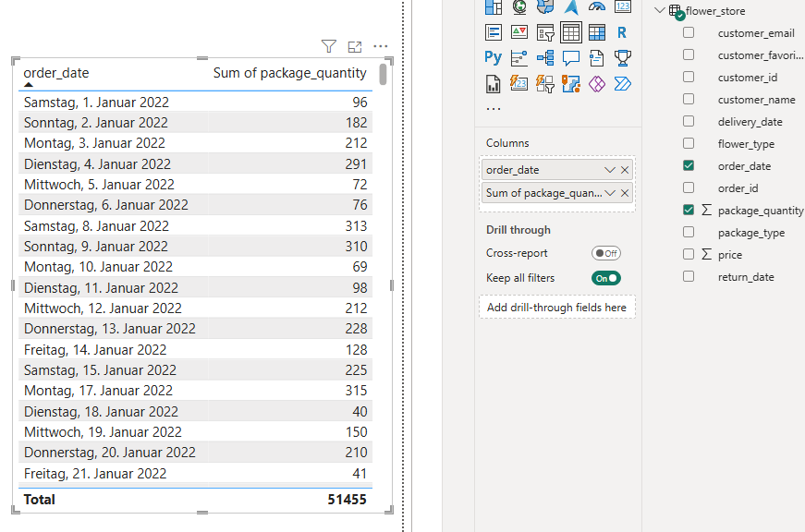This screenshot has height=532, width=805.
Task: Check the customer_favori... field checkbox
Action: click(x=689, y=54)
